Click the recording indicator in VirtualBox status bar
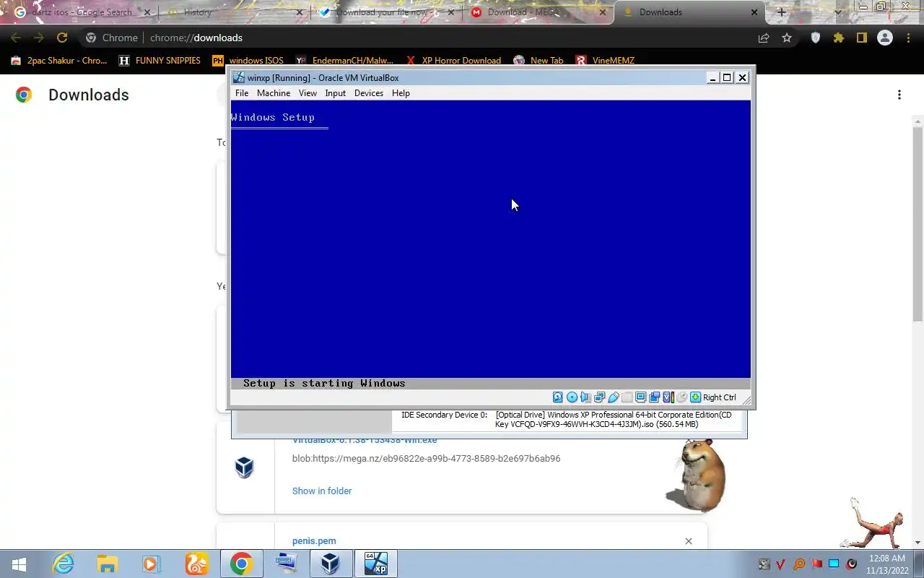The image size is (924, 578). 654,397
